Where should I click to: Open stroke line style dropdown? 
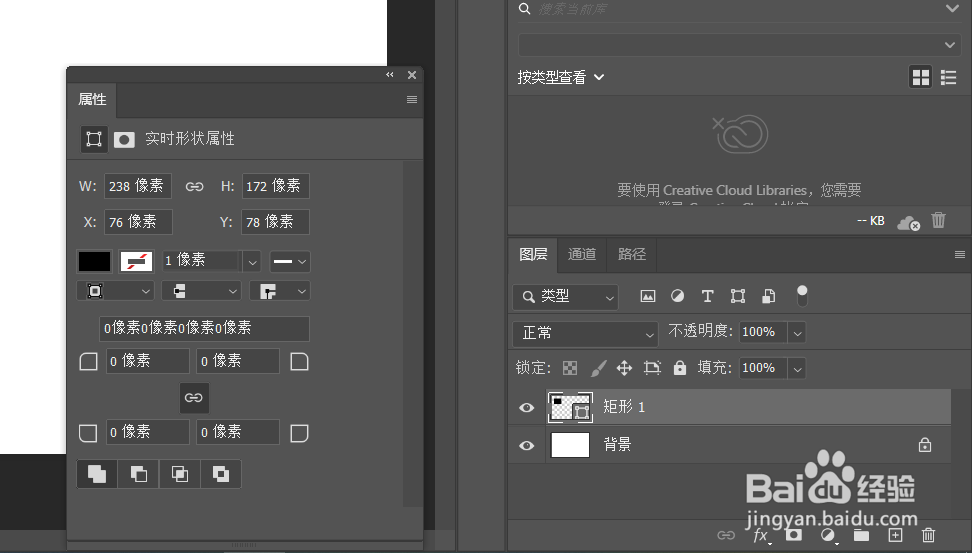point(289,262)
